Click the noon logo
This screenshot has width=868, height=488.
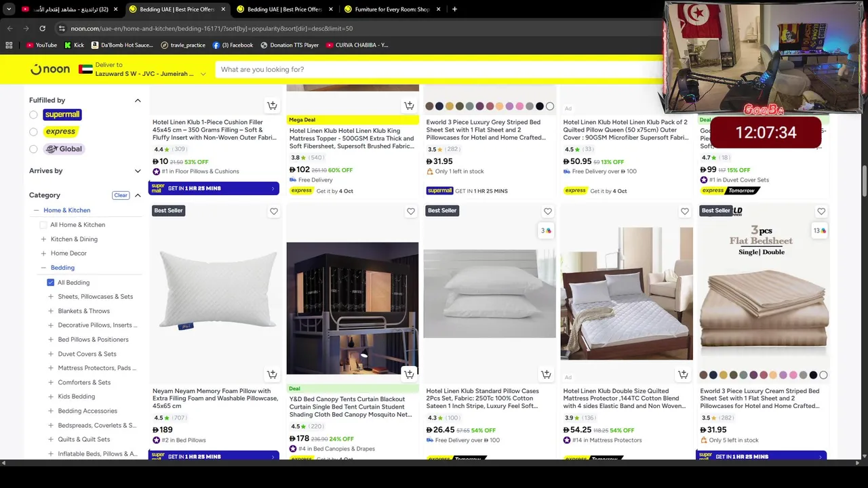point(50,69)
